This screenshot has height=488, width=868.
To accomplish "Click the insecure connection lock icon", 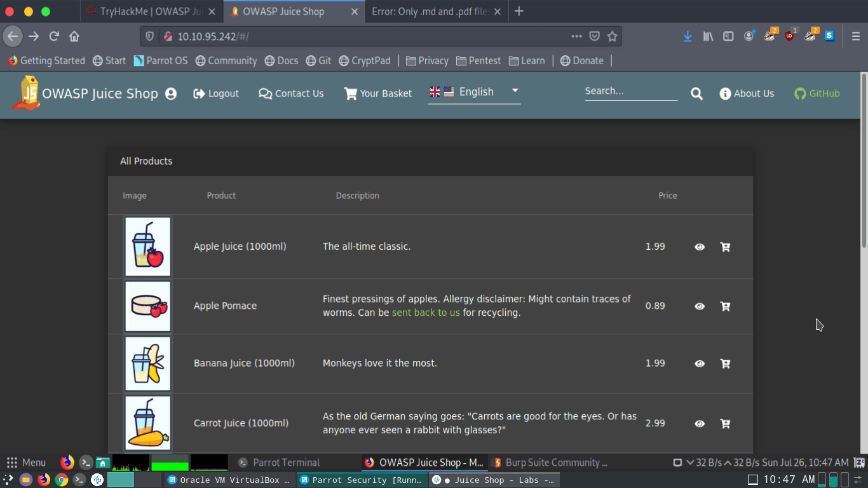I will click(x=168, y=36).
